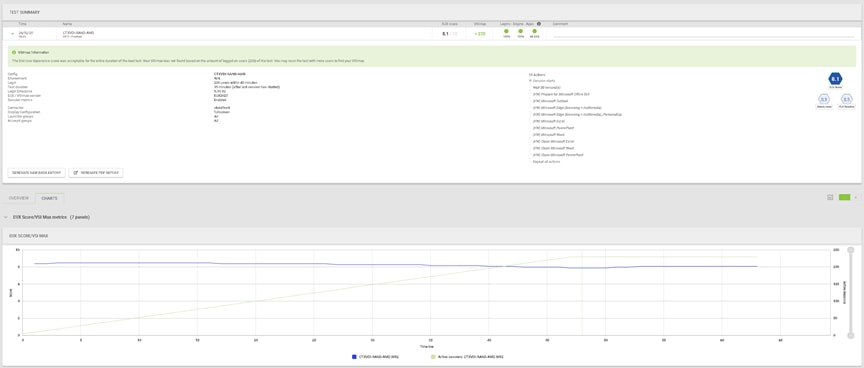Click the EUX SCORE/VSI MAX panel header
Screen dimensions: 864x368
[432, 236]
